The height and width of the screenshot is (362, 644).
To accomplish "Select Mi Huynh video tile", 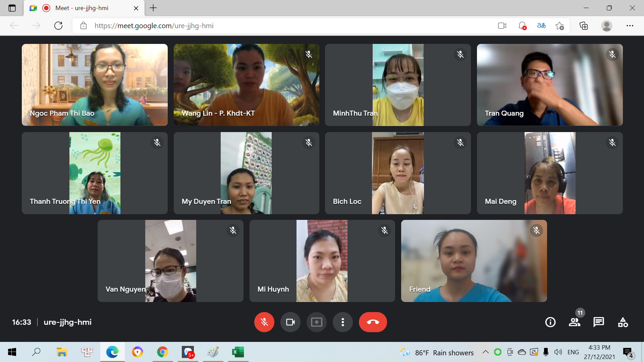I will click(x=322, y=261).
